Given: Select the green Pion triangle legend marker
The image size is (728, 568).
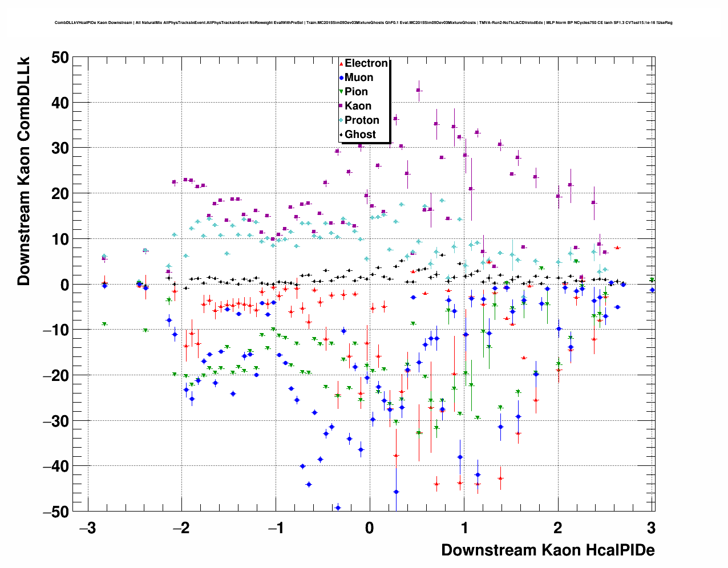Looking at the screenshot, I should [341, 92].
